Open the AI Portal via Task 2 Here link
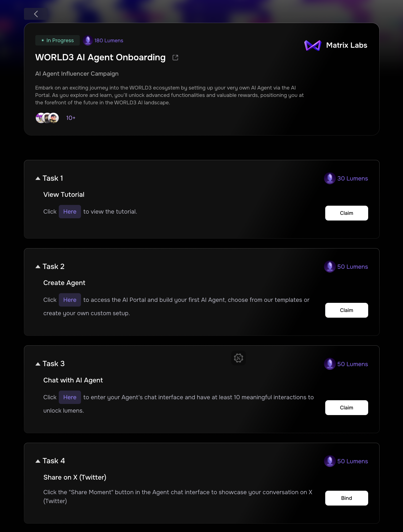 pos(70,300)
